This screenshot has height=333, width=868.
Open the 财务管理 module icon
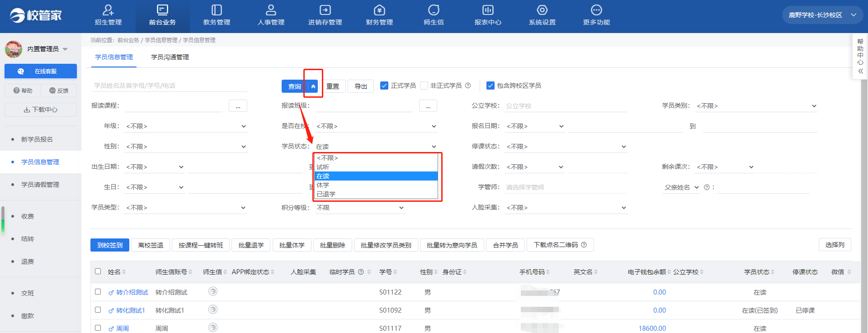(379, 10)
